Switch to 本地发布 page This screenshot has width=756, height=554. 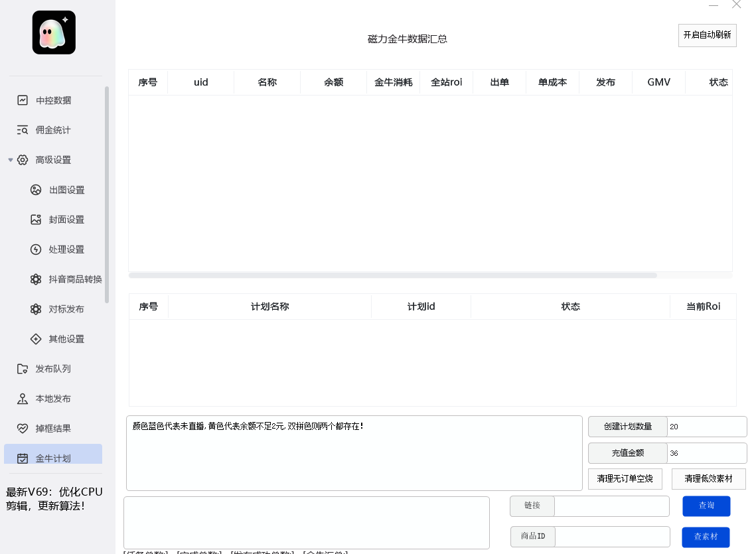click(x=53, y=399)
